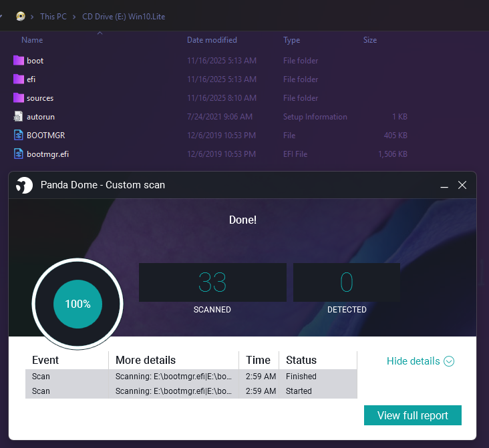Image resolution: width=489 pixels, height=448 pixels.
Task: Sort files by Name column
Action: (x=32, y=40)
